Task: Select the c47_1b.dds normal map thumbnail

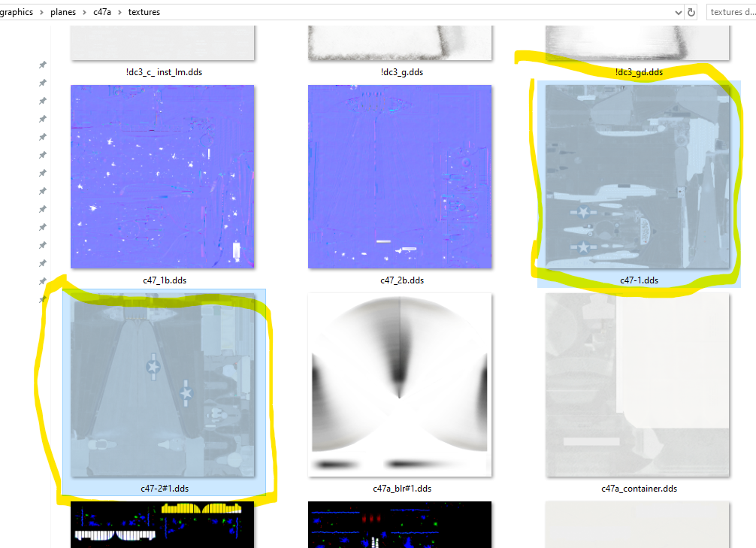Action: pyautogui.click(x=162, y=176)
